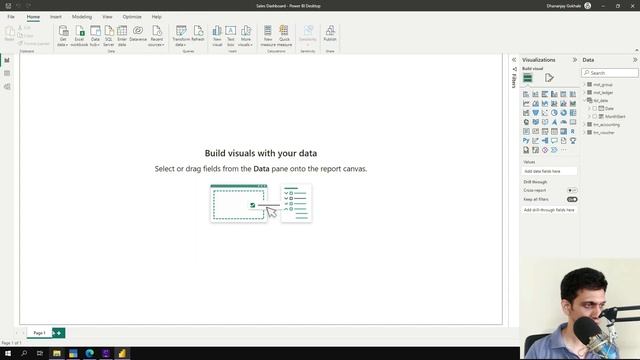Select the Decomposition tree visual
640x360 pixels.
click(x=545, y=141)
